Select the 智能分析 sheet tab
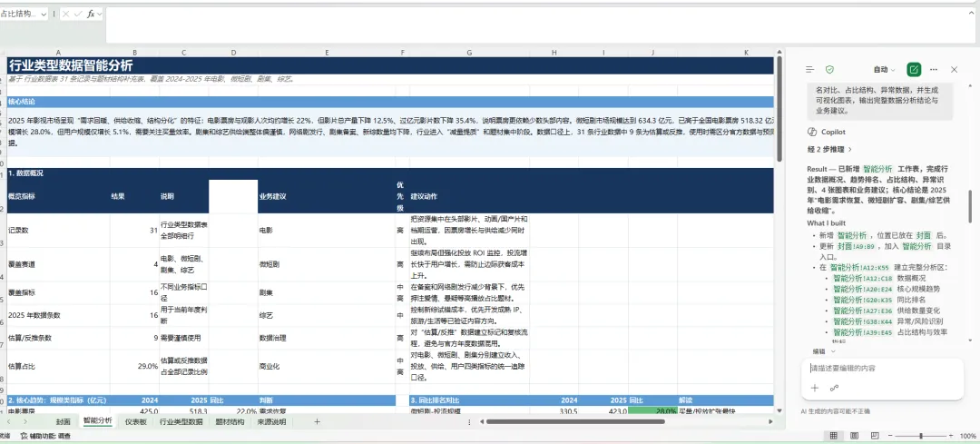This screenshot has width=980, height=444. coord(97,421)
